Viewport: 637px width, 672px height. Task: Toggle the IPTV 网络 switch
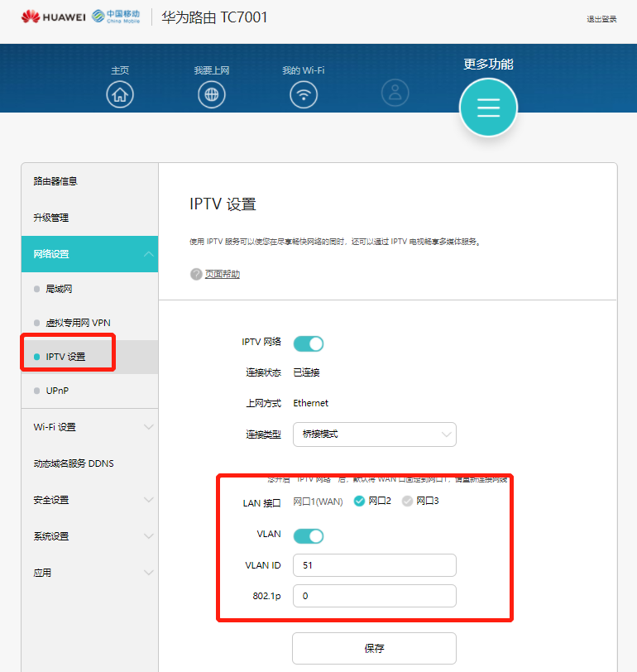309,343
